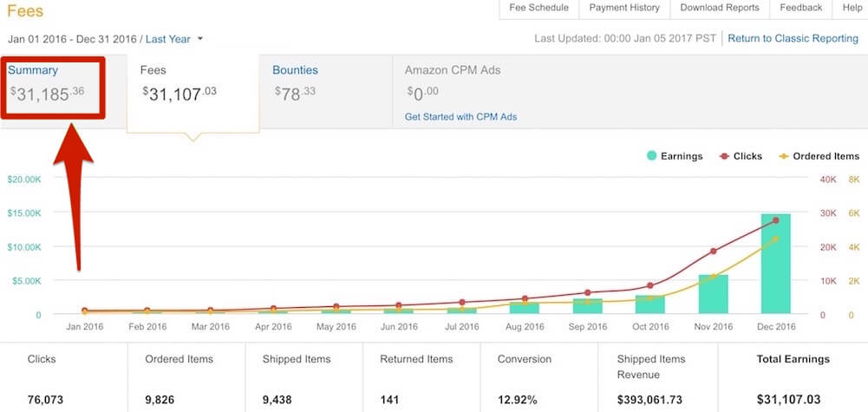Open the Amazon CPM Ads tab
The width and height of the screenshot is (868, 412).
tap(453, 70)
